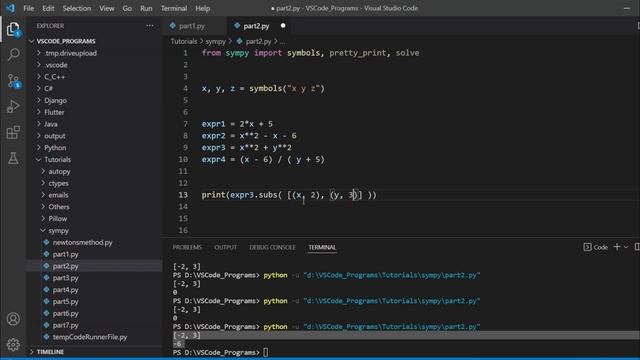Viewport: 640px width, 360px height.
Task: Click the sympy breadcrumb segment
Action: 216,41
